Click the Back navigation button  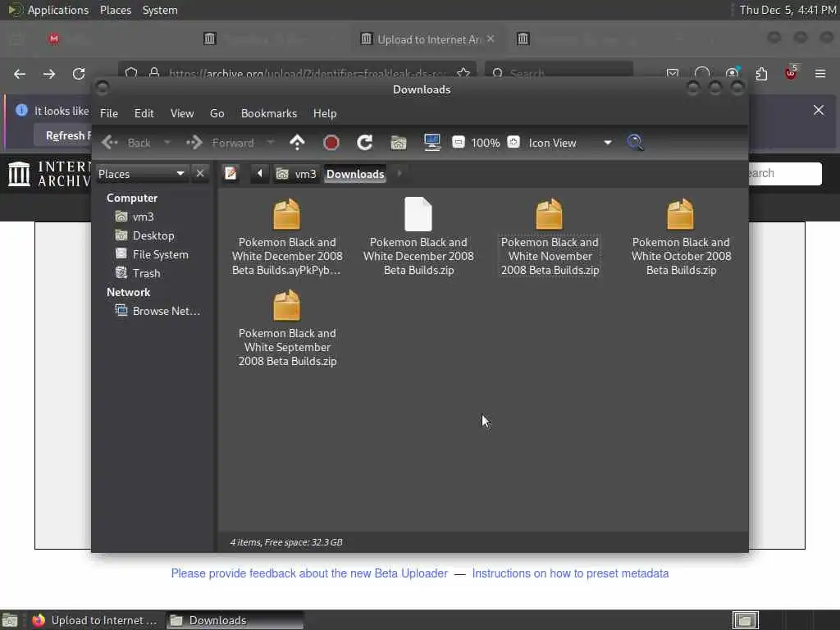pos(126,143)
